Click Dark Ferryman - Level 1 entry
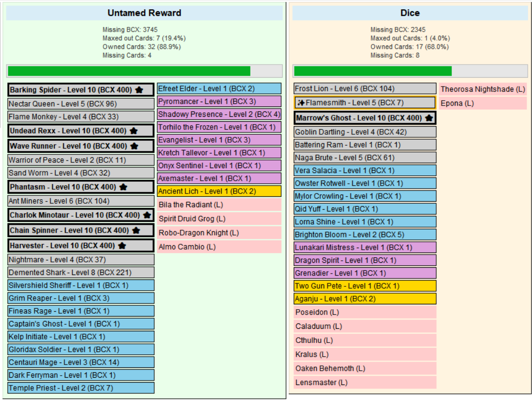Screen dimensions: 532x406 [x=81, y=375]
